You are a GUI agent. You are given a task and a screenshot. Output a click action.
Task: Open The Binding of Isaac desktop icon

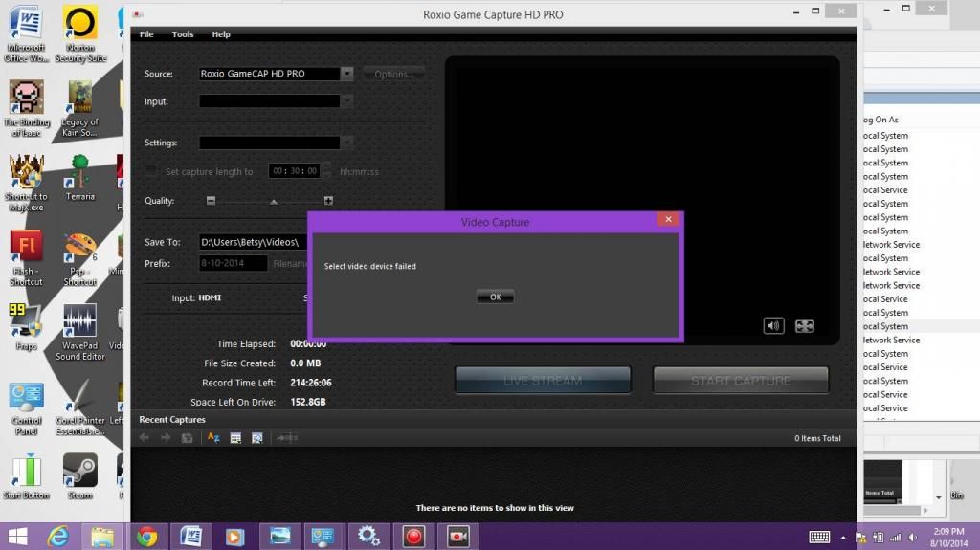pyautogui.click(x=26, y=108)
